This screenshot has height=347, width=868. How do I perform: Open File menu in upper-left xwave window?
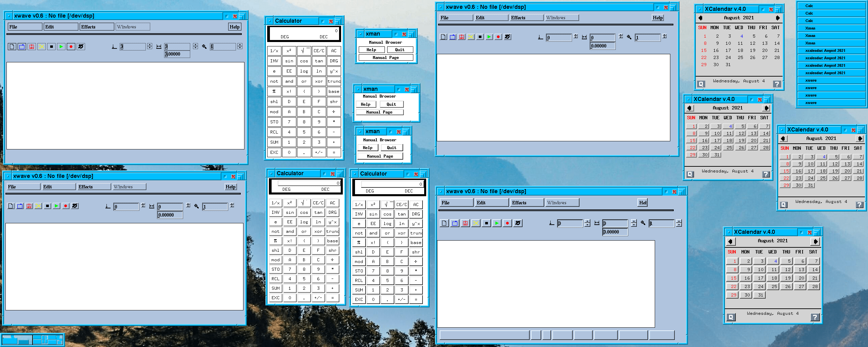coord(25,27)
